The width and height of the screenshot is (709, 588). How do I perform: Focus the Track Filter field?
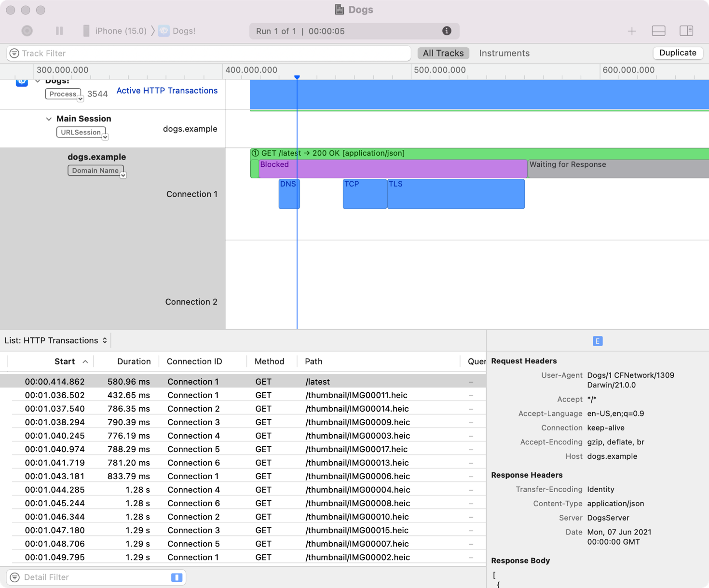[x=209, y=53]
